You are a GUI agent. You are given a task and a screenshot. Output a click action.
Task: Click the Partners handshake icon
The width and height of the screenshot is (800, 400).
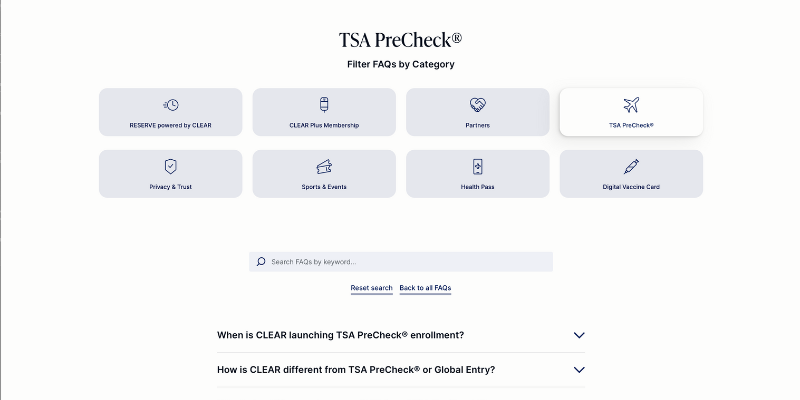click(x=477, y=105)
